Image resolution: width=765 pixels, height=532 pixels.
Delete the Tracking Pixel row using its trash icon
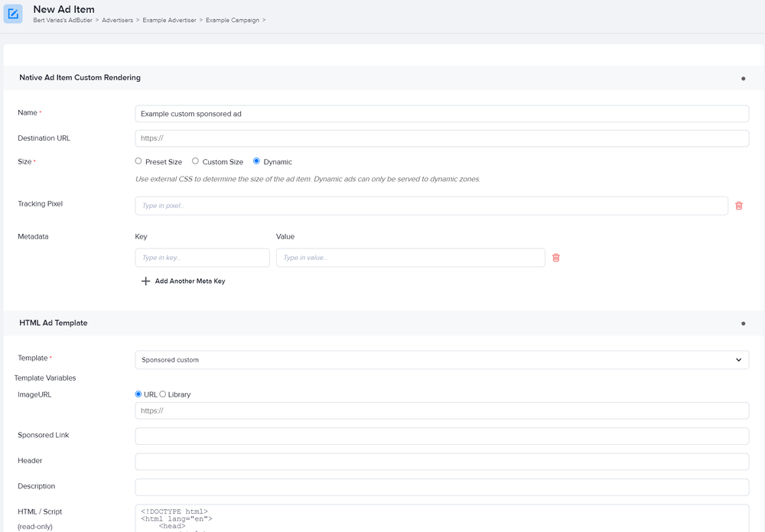click(739, 206)
